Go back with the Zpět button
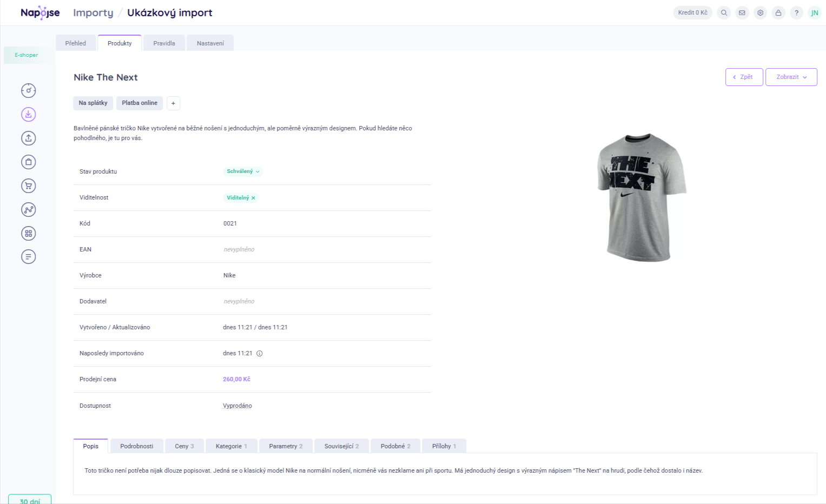826x504 pixels. click(x=744, y=77)
